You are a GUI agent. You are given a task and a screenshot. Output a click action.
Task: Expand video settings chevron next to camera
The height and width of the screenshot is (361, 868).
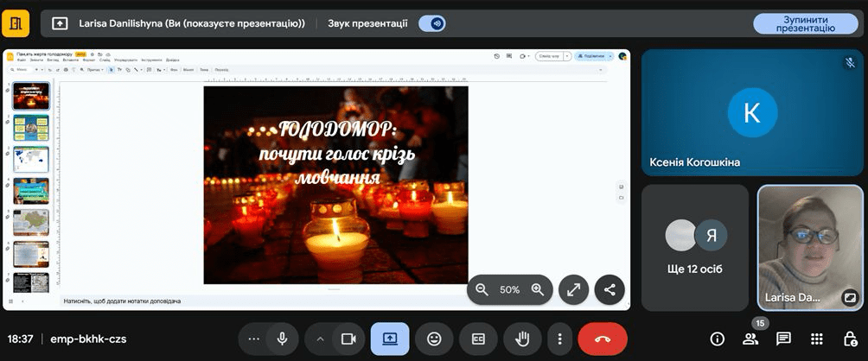[321, 339]
